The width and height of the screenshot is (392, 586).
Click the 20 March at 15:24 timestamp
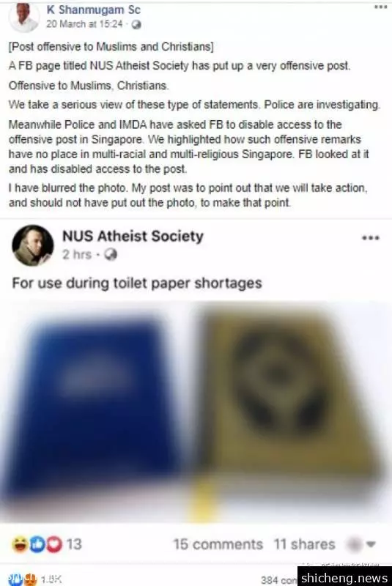tap(84, 24)
